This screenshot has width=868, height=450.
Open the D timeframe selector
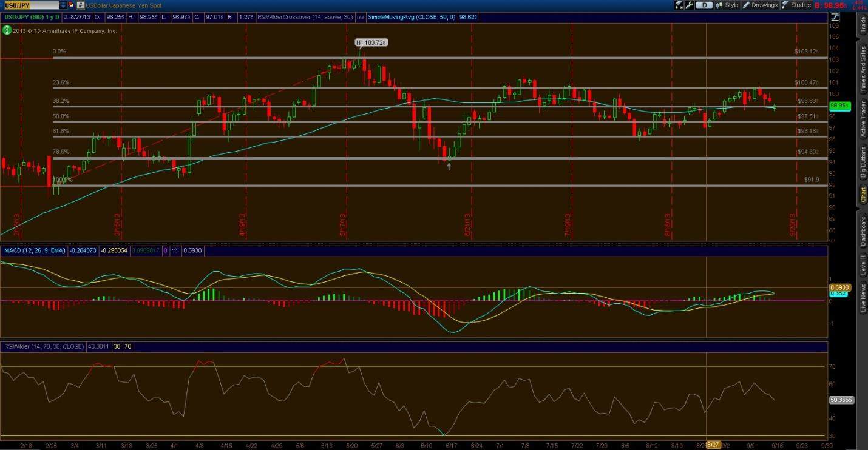[704, 5]
